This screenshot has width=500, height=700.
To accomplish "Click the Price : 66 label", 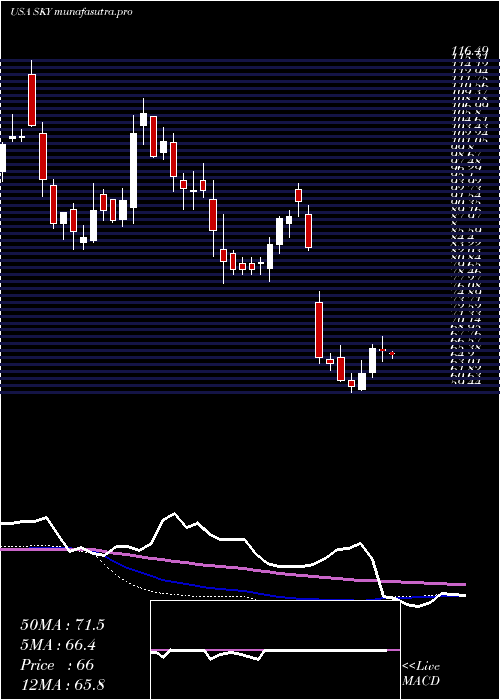I will coord(57,665).
